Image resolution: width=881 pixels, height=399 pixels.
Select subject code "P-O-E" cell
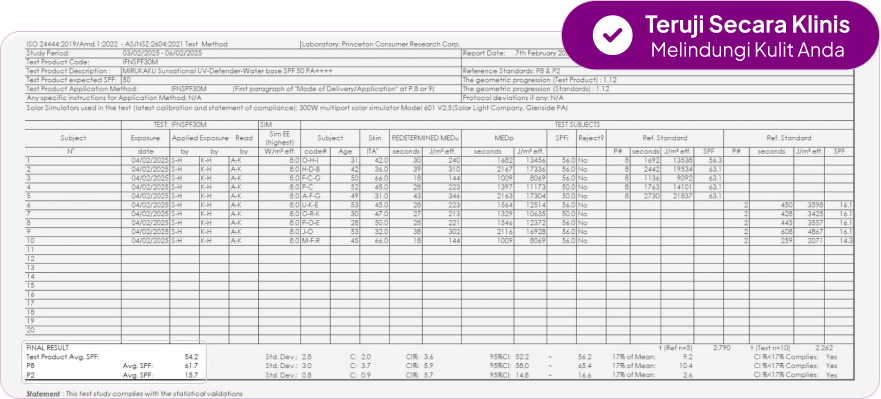coord(311,224)
